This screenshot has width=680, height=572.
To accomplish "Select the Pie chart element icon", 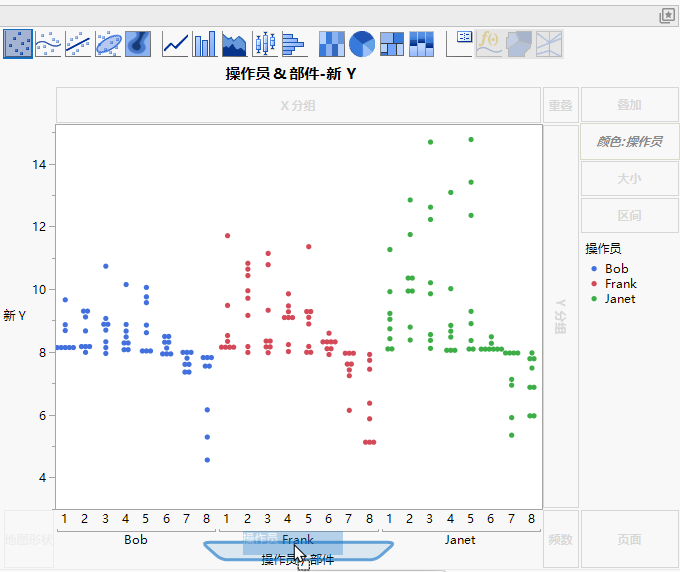I will pos(362,44).
